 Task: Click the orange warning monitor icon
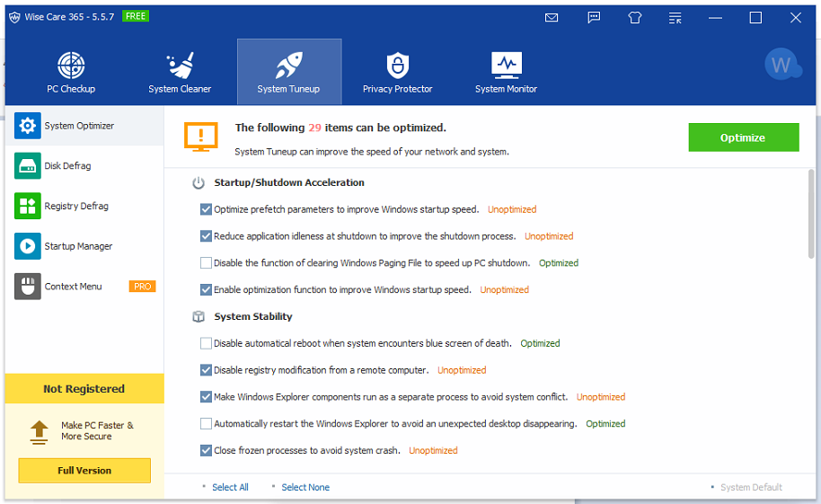point(201,137)
